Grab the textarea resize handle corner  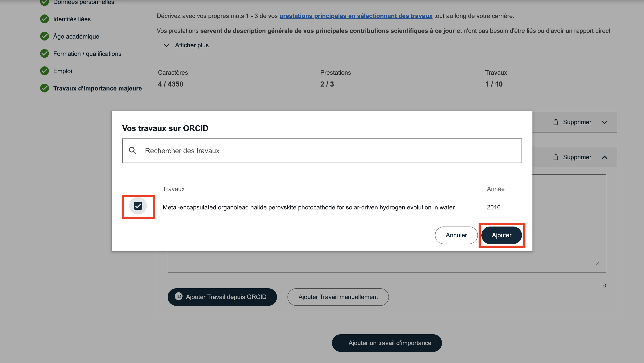597,264
